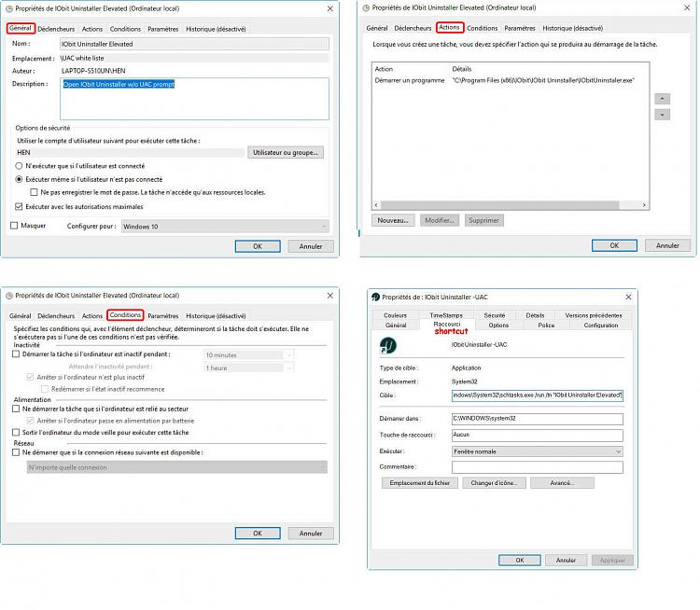Click the Nom field showing IObit Uninstaller Elevated
Image resolution: width=700 pixels, height=610 pixels.
(195, 44)
